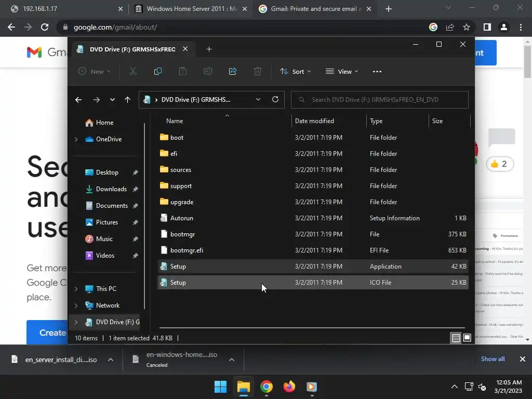
Task: Select Home in navigation pane
Action: (104, 123)
